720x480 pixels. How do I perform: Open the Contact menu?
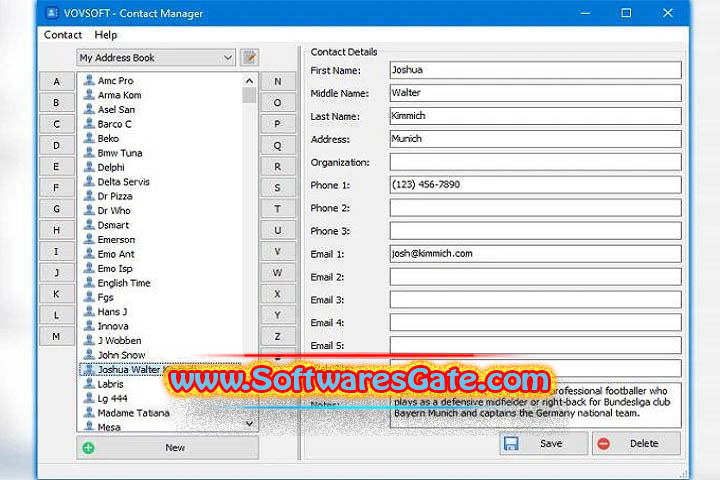[x=63, y=35]
